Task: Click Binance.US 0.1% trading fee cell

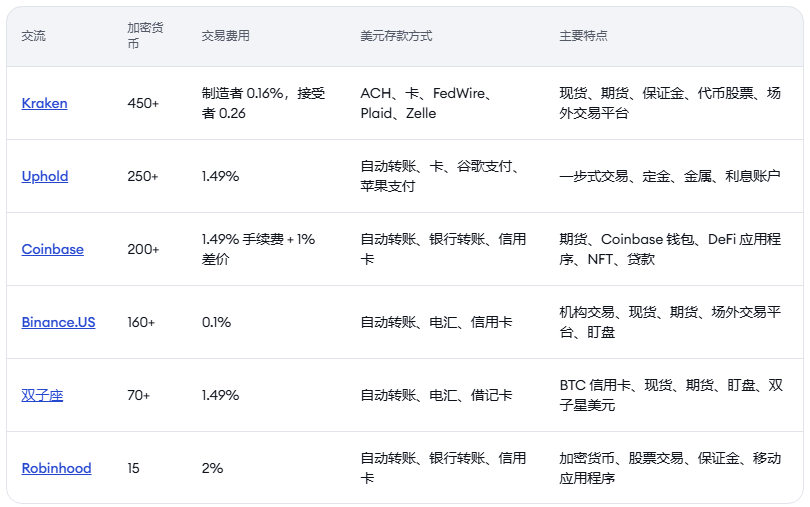Action: [216, 322]
